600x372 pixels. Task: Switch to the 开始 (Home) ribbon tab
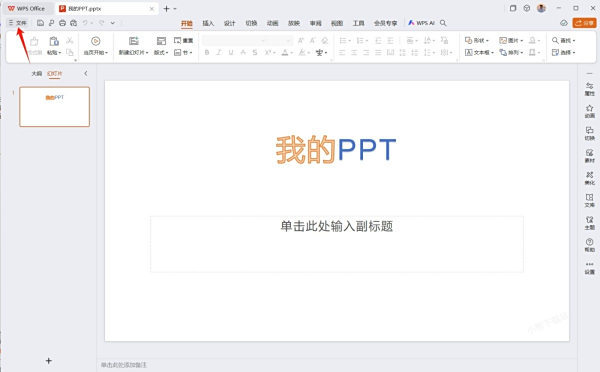point(187,23)
